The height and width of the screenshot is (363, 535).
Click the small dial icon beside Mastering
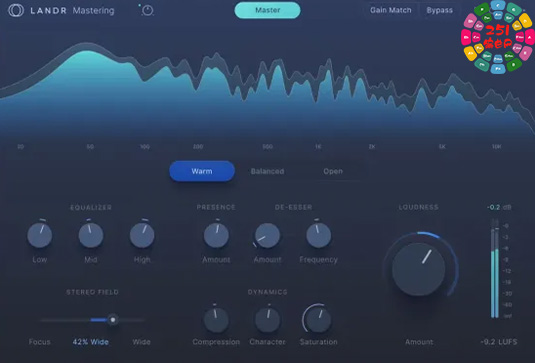(x=147, y=11)
